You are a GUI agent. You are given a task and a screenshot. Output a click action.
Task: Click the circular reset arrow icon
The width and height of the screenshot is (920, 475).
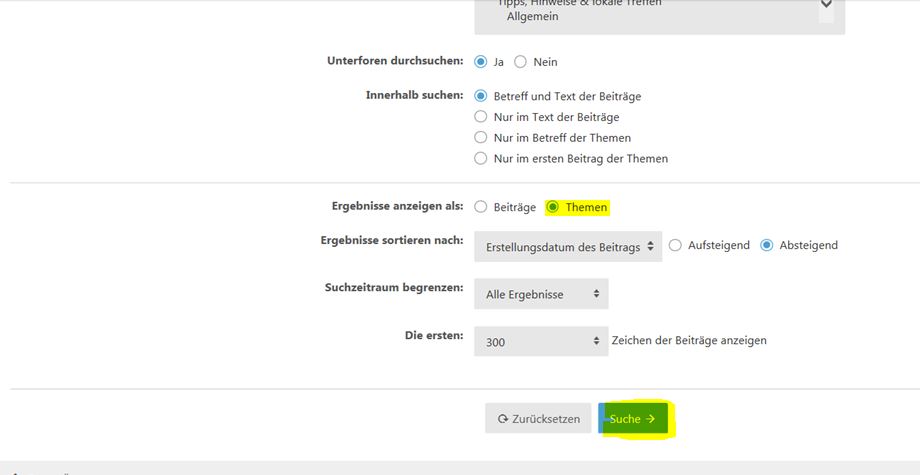tap(502, 419)
